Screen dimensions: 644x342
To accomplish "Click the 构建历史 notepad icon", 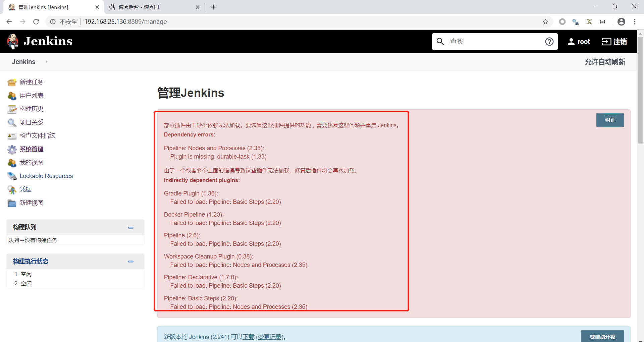I will (x=12, y=109).
